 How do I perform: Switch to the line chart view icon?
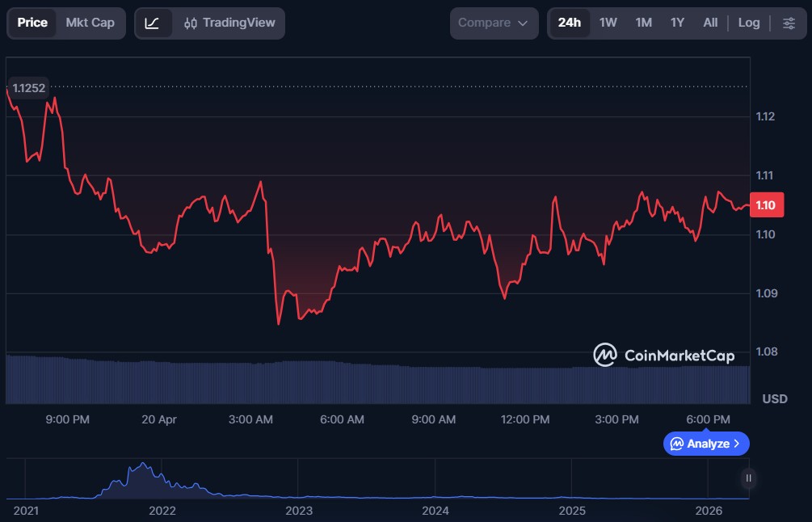(153, 23)
